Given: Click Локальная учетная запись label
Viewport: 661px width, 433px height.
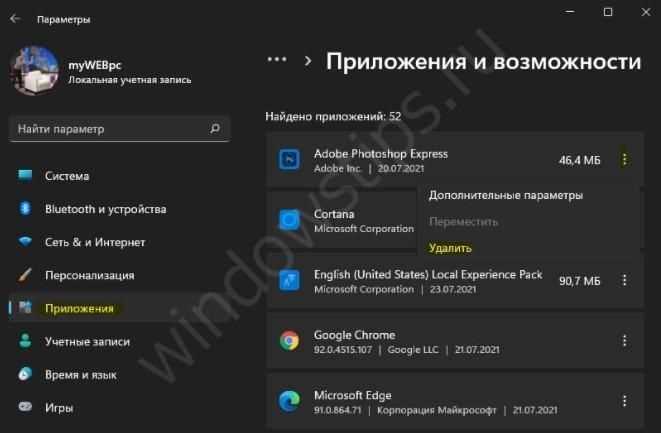Looking at the screenshot, I should click(130, 80).
